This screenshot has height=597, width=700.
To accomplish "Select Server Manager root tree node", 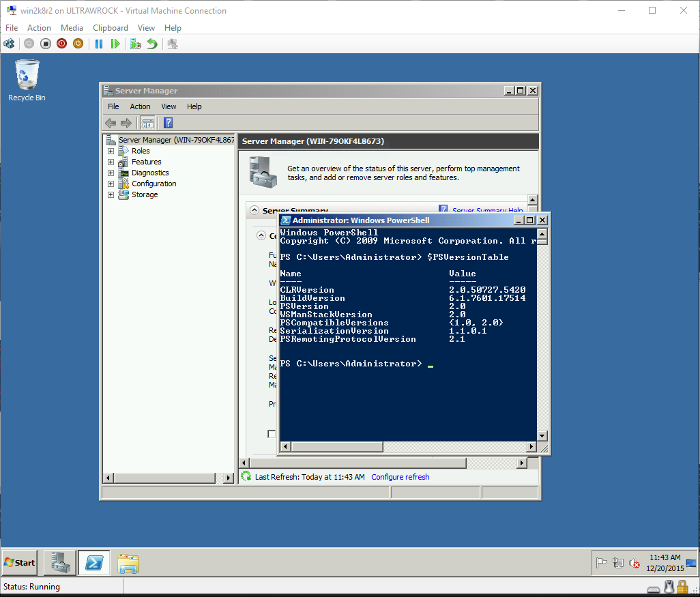I will coord(176,140).
